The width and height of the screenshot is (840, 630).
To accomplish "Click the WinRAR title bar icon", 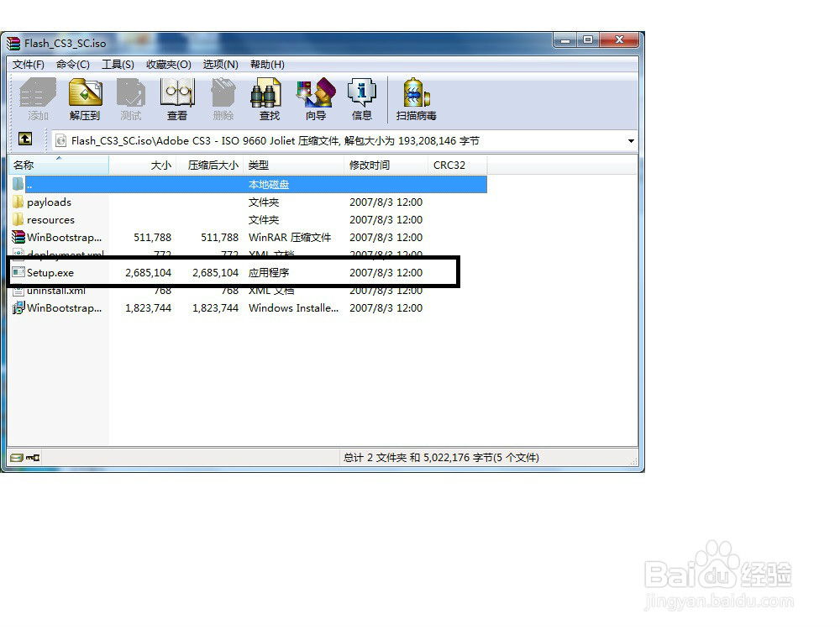I will [13, 44].
